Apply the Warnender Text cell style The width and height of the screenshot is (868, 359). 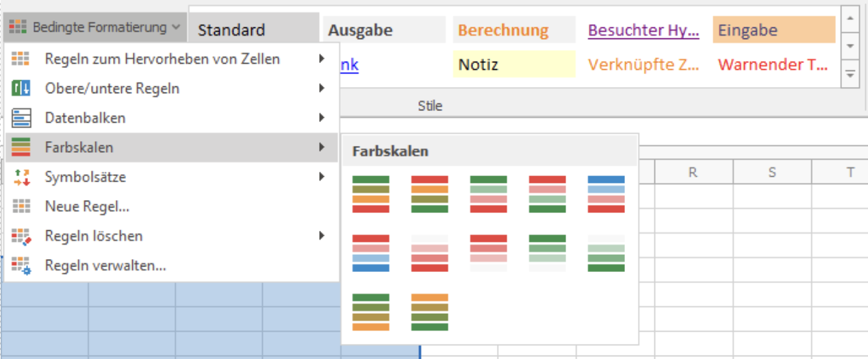(774, 64)
